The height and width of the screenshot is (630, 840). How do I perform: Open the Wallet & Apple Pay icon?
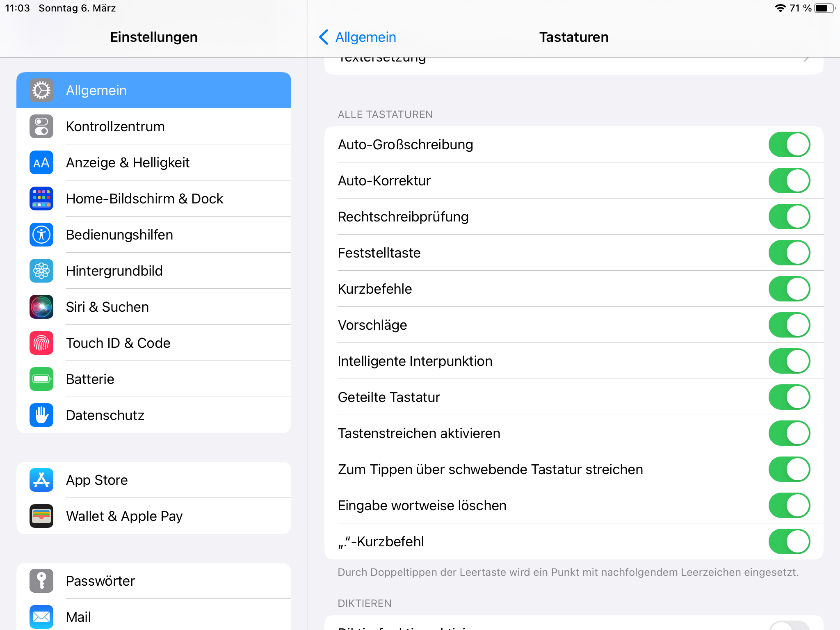[41, 516]
